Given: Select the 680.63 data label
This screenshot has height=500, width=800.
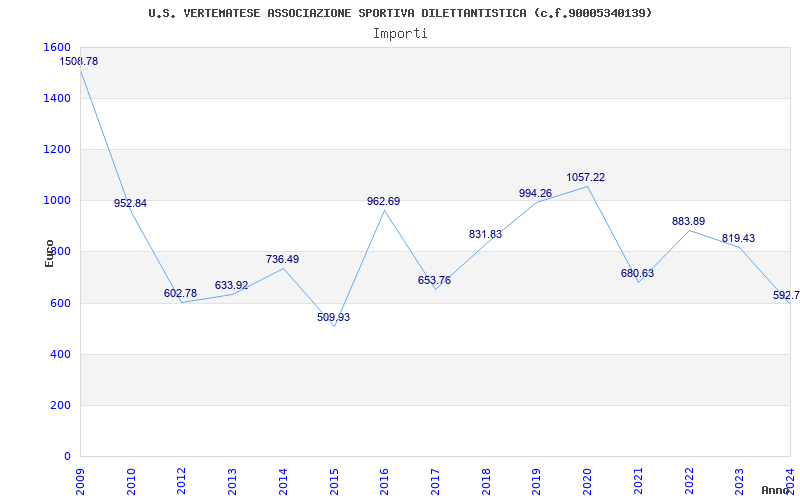Looking at the screenshot, I should 637,273.
